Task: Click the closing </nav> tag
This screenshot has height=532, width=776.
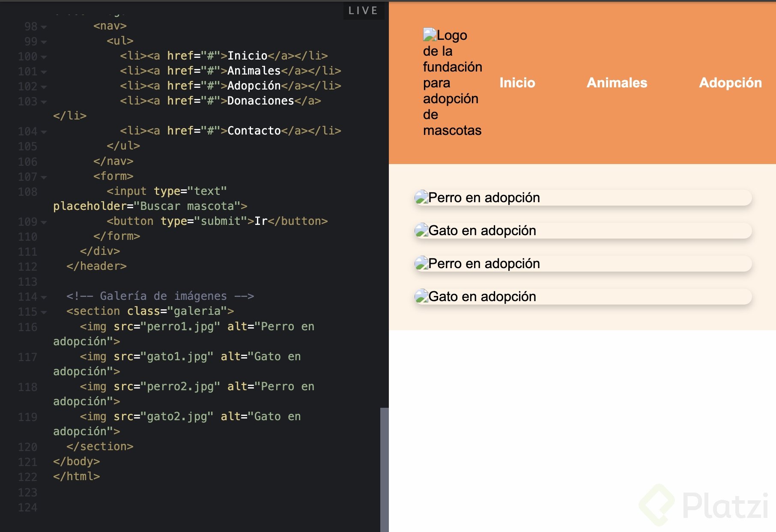Action: [113, 161]
